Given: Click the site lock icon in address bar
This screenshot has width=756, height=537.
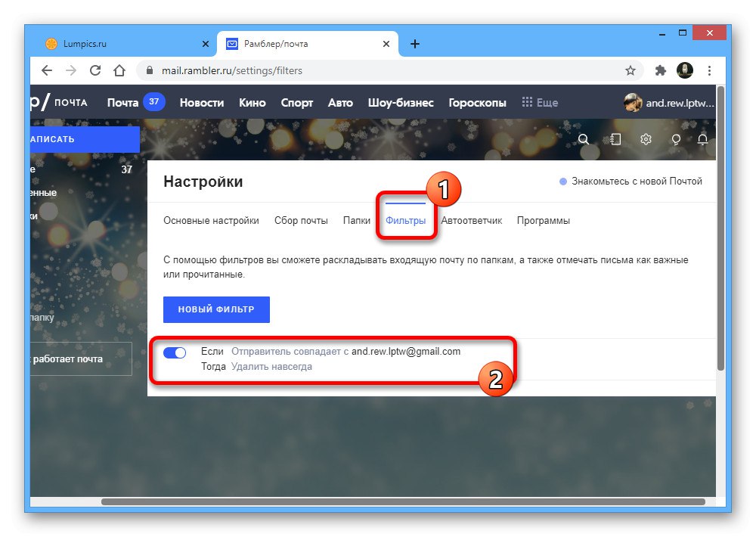Looking at the screenshot, I should pos(150,70).
